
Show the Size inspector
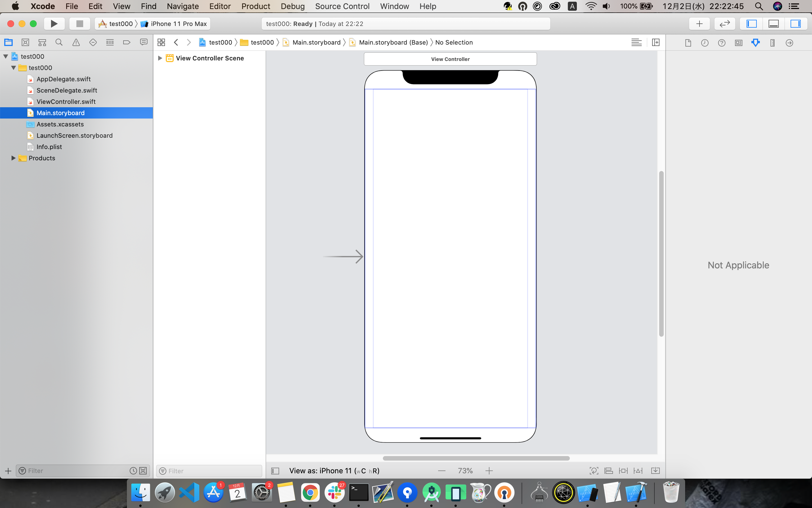tap(773, 43)
